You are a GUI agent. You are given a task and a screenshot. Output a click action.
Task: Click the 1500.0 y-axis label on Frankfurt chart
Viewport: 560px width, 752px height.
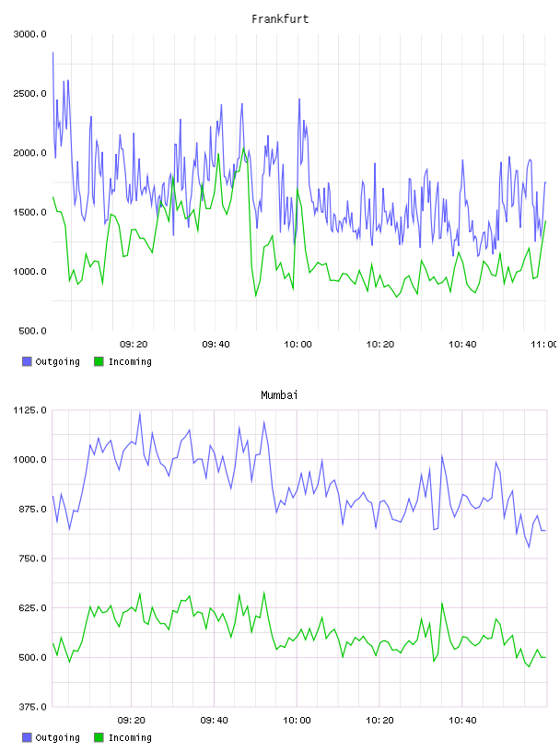[29, 213]
